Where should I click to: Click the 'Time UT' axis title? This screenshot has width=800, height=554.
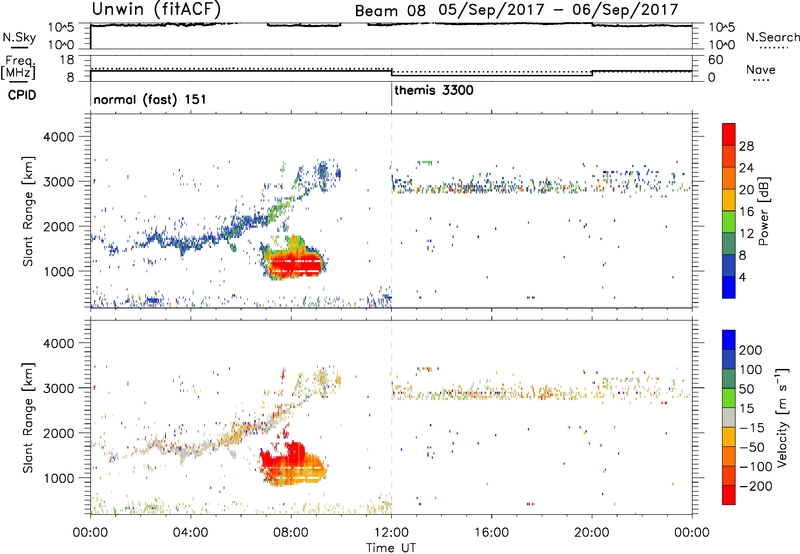(x=391, y=548)
